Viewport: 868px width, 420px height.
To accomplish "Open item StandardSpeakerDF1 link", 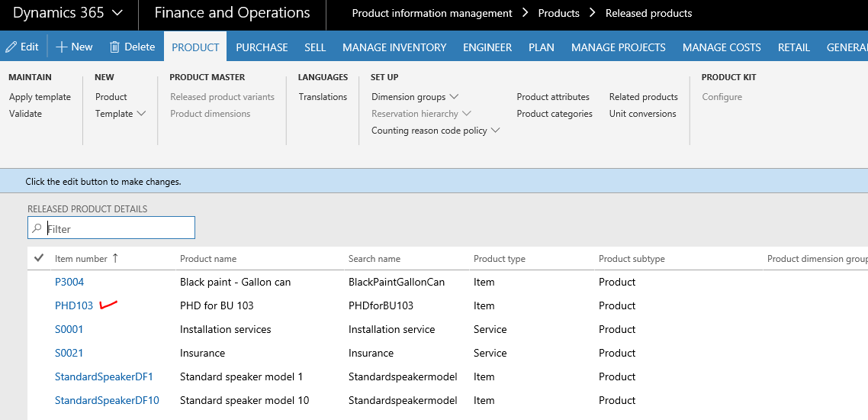I will 104,376.
